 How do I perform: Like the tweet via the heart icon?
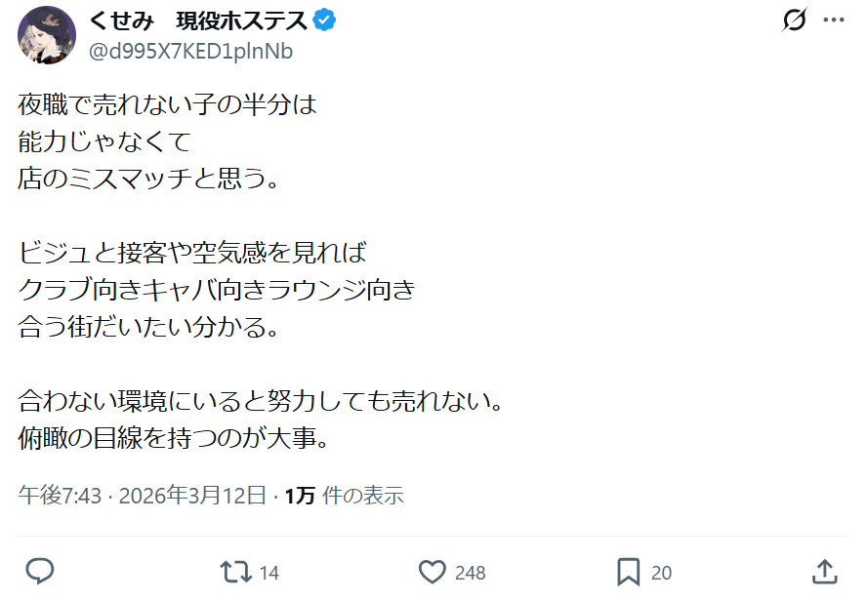(433, 572)
